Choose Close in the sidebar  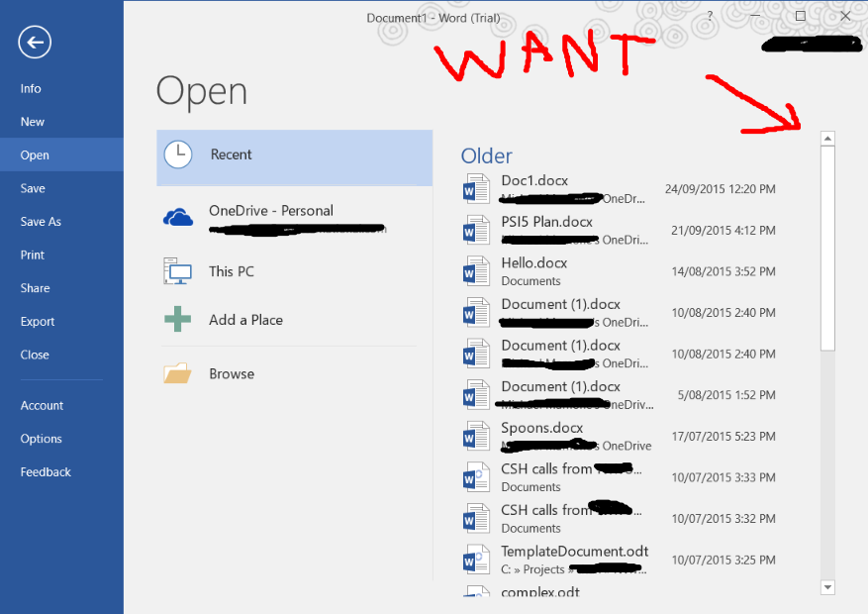pos(61,355)
